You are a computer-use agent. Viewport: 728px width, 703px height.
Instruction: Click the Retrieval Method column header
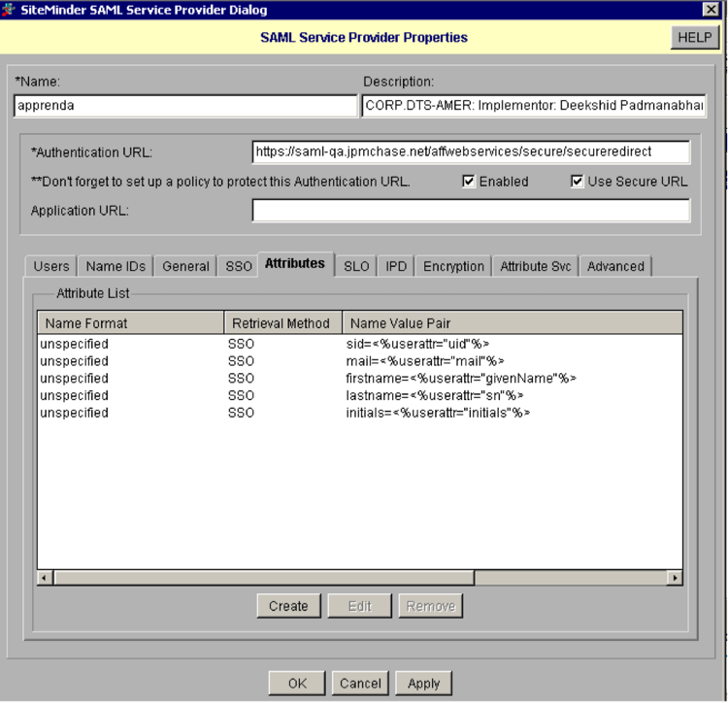283,322
